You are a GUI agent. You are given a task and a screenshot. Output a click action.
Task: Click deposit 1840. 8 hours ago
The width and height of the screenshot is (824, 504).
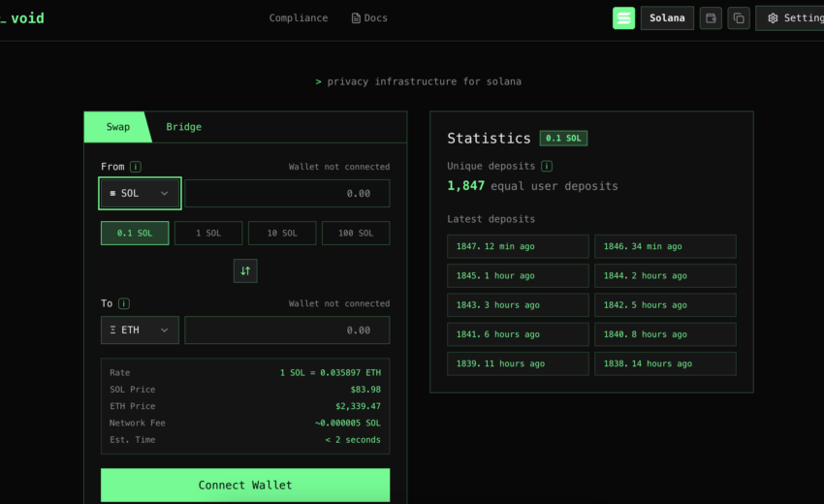[x=665, y=334]
